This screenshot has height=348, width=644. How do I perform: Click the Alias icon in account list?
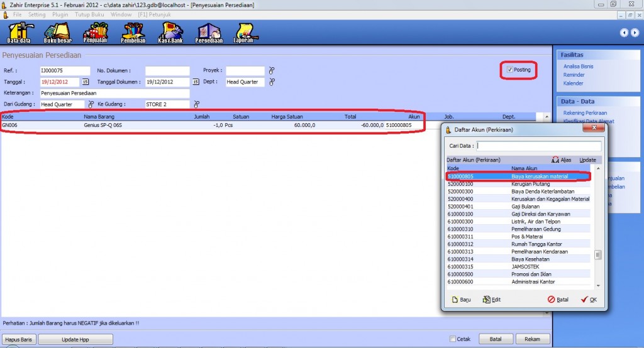(x=561, y=160)
